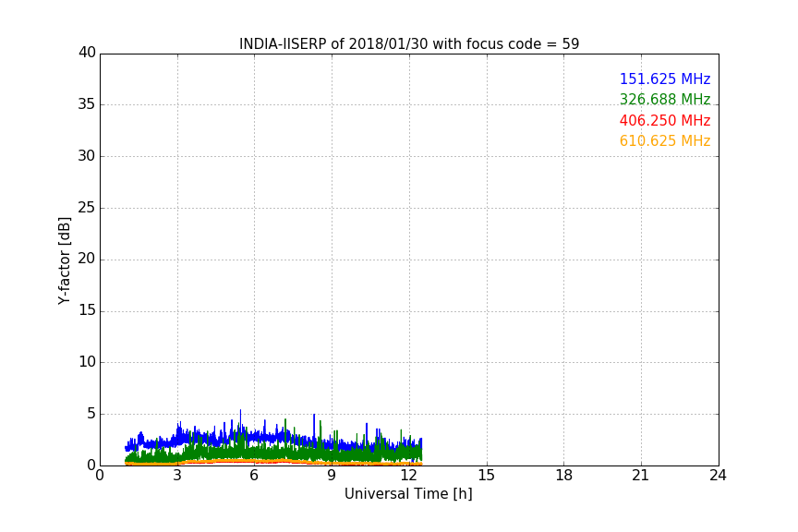The width and height of the screenshot is (798, 532).
Task: Click the y-axis tick label 15
Action: tap(87, 310)
